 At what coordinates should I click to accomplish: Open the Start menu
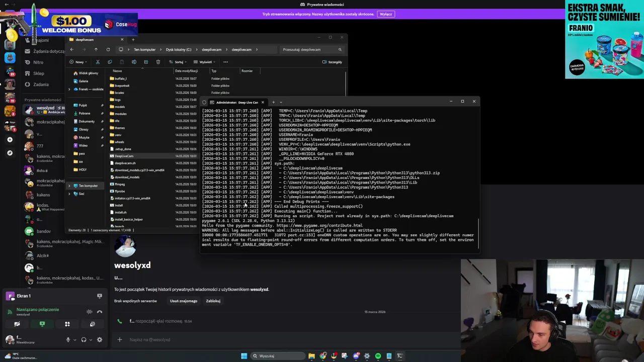click(x=244, y=356)
